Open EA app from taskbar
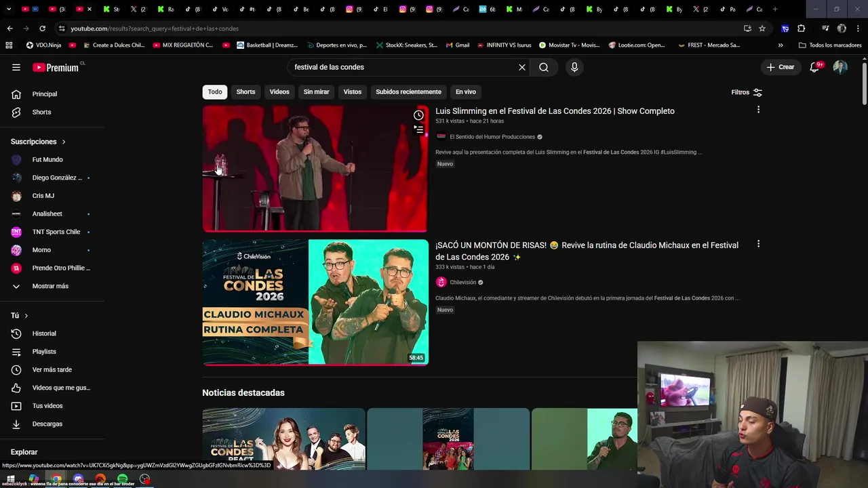Viewport: 868px width, 488px height. pyautogui.click(x=100, y=479)
